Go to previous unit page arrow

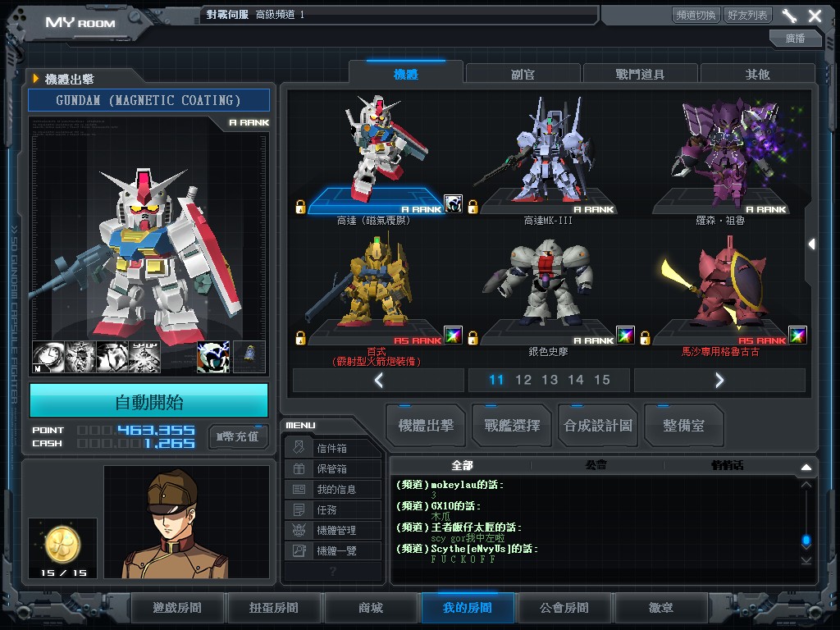378,380
